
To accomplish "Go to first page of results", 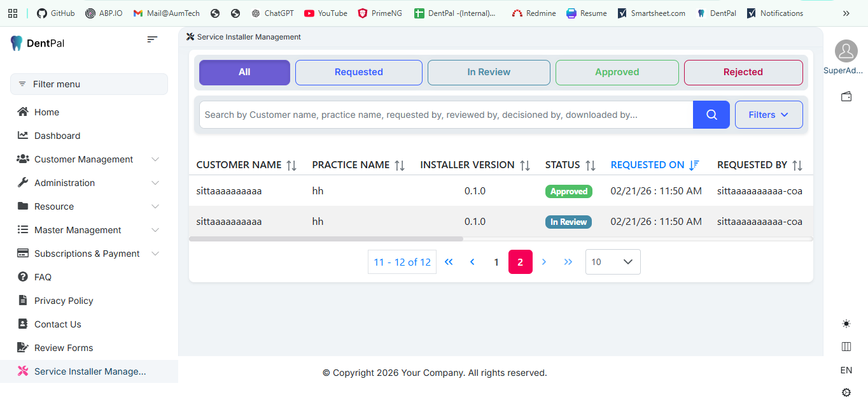I will click(x=449, y=262).
